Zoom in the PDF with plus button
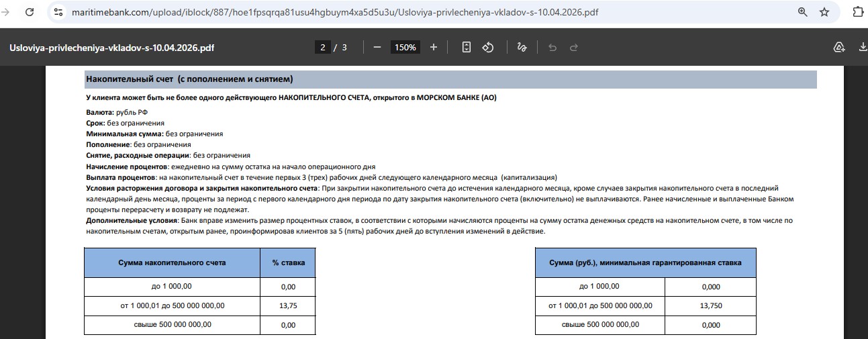Viewport: 868px width, 339px height. click(x=434, y=47)
